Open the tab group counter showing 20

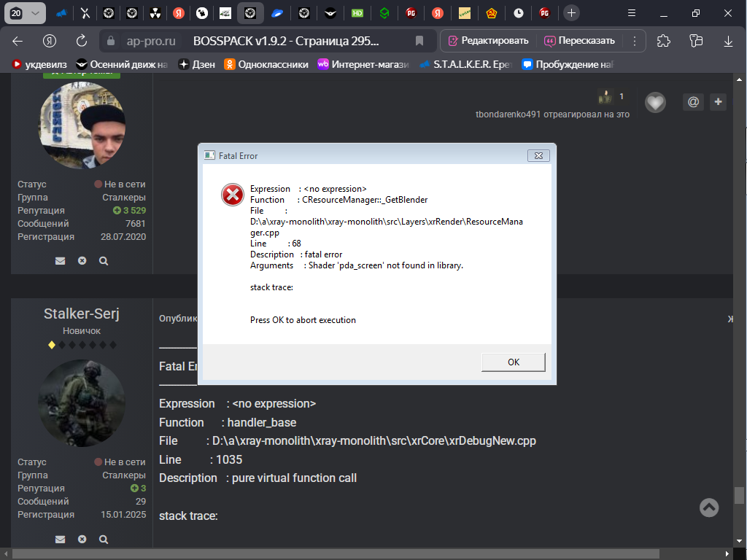[25, 13]
